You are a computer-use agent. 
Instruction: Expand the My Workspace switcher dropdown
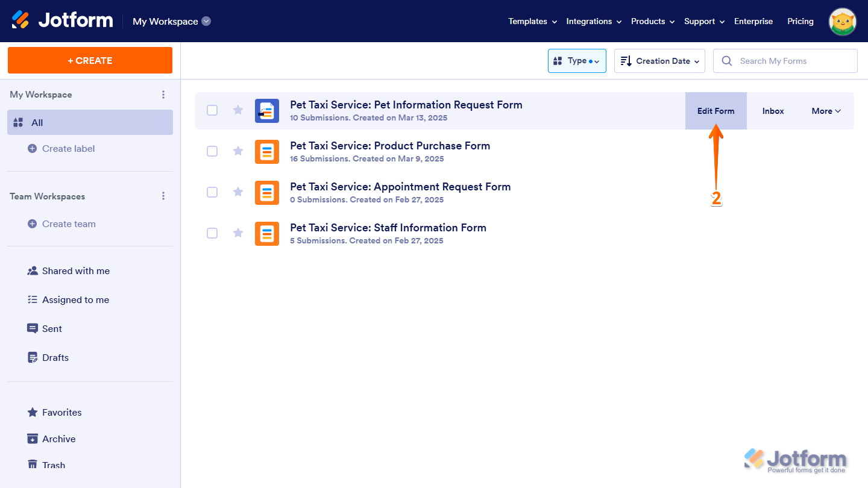(206, 21)
